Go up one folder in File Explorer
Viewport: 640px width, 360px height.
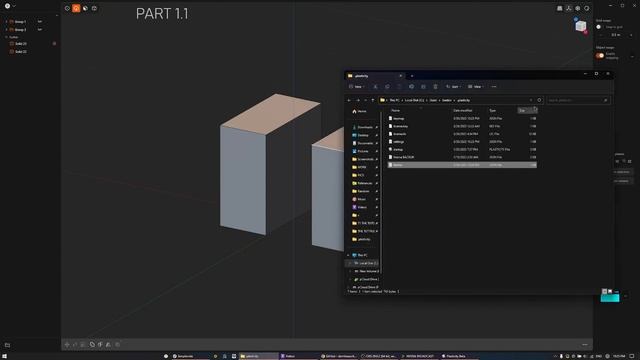click(x=373, y=100)
